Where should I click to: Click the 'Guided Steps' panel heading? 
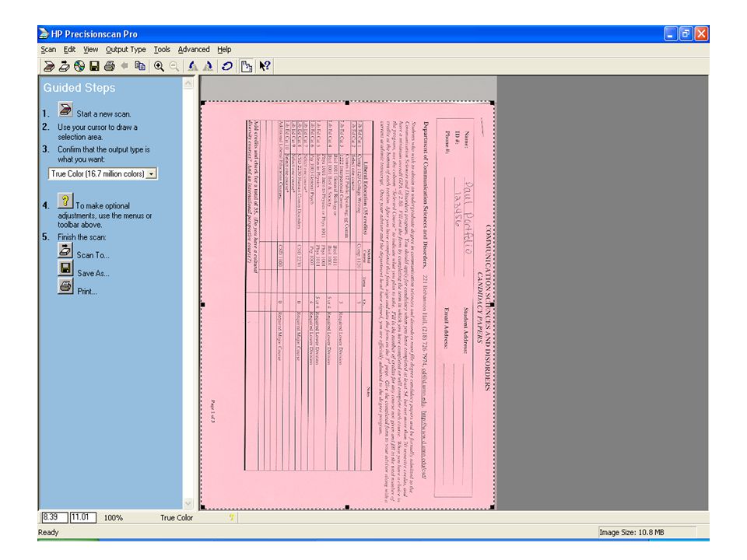point(79,88)
